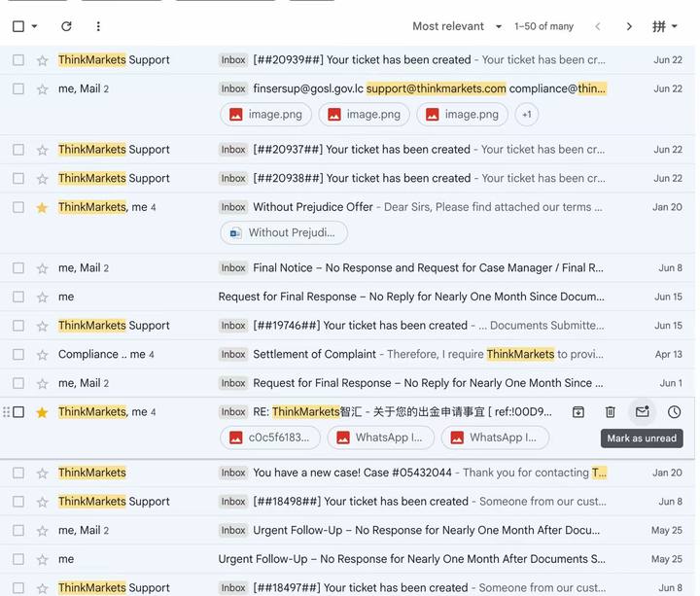Star the [##20939##] ticket email
This screenshot has width=700, height=596.
[x=43, y=60]
